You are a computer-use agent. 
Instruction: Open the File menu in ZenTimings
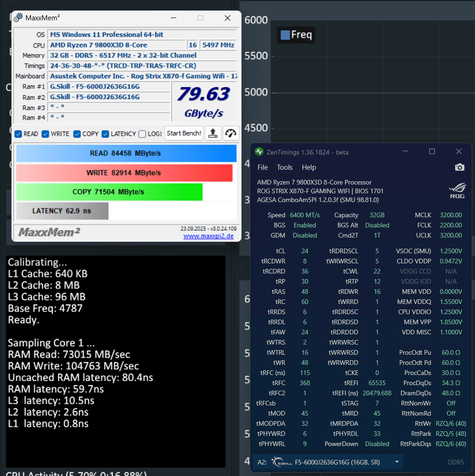(x=263, y=167)
